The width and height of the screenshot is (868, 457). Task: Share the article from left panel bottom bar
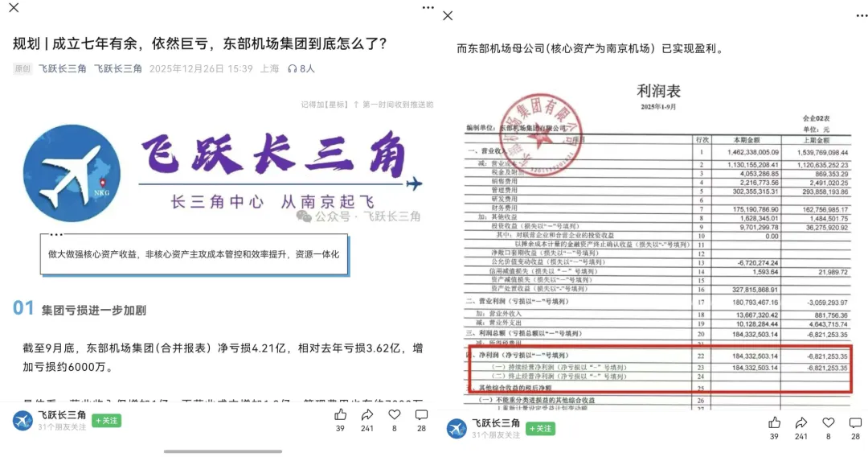367,415
